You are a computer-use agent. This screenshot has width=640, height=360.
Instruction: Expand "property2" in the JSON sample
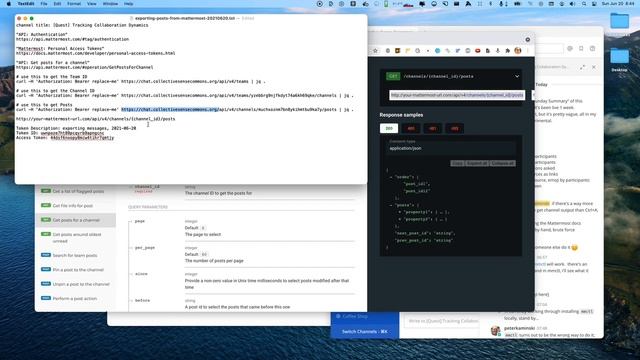400,219
